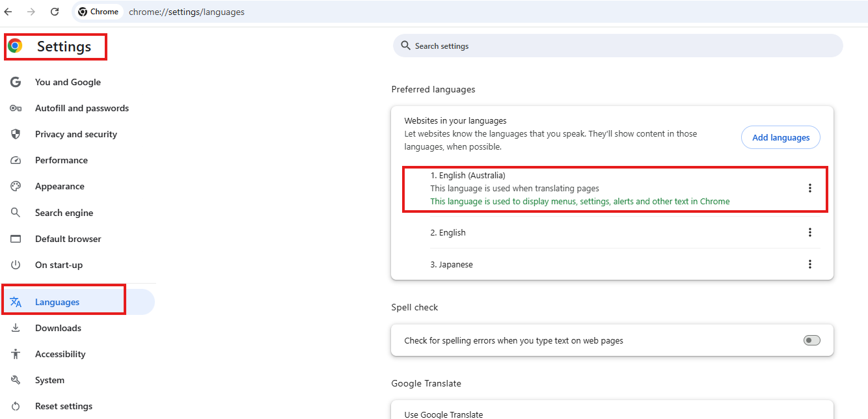Select Languages in the sidebar
868x419 pixels.
[x=57, y=302]
